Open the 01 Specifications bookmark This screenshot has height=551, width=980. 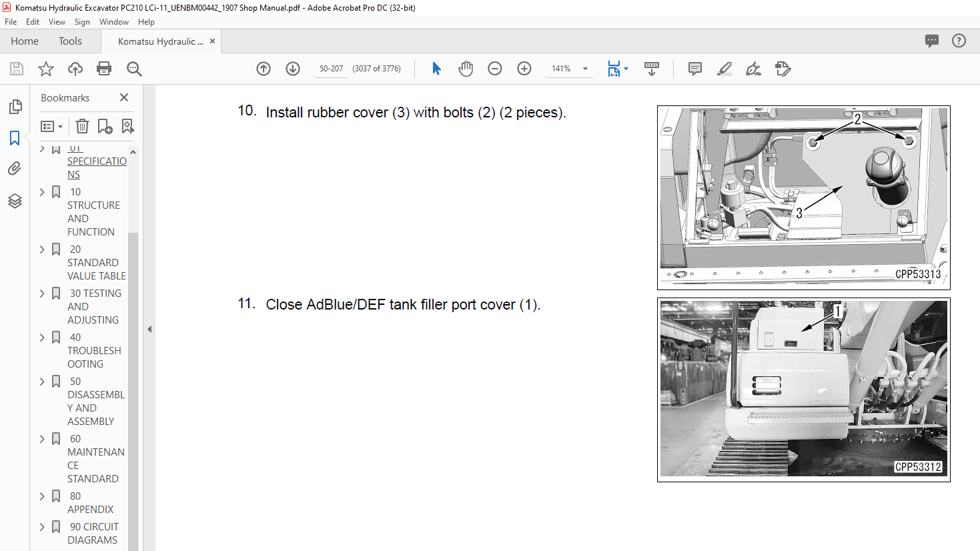[97, 161]
